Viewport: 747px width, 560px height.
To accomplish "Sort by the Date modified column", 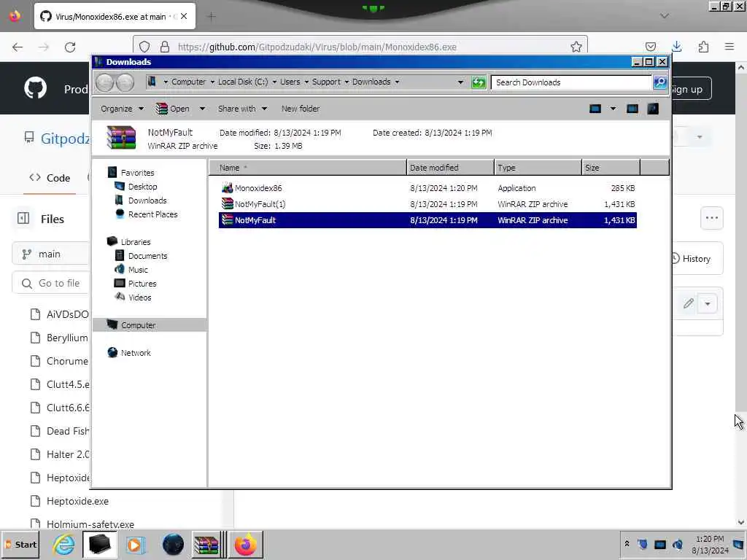I will click(x=451, y=168).
